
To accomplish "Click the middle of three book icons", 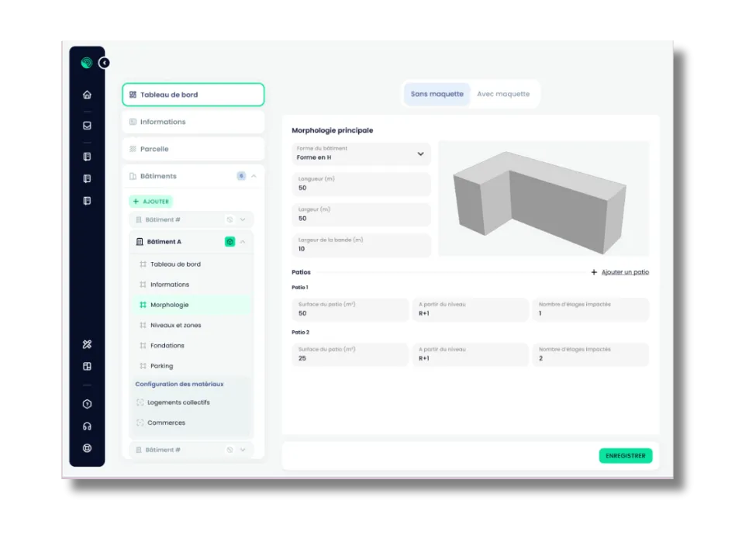I will [87, 179].
